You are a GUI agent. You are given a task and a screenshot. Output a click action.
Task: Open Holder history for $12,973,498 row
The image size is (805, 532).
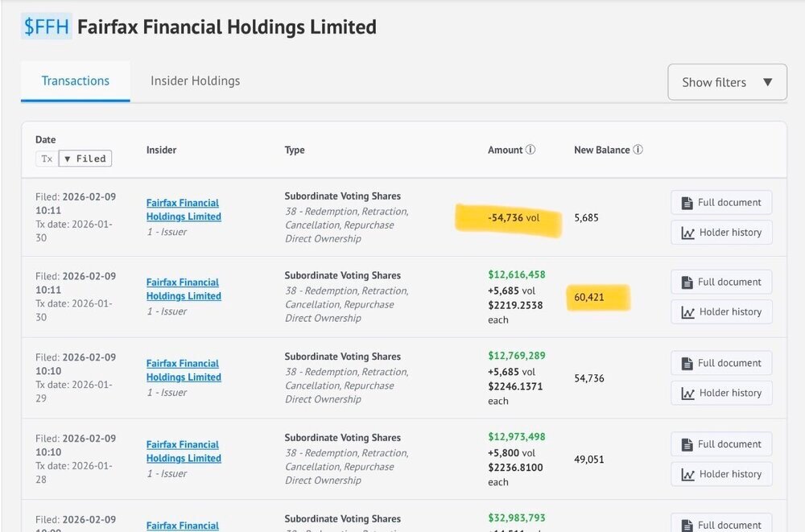coord(721,474)
